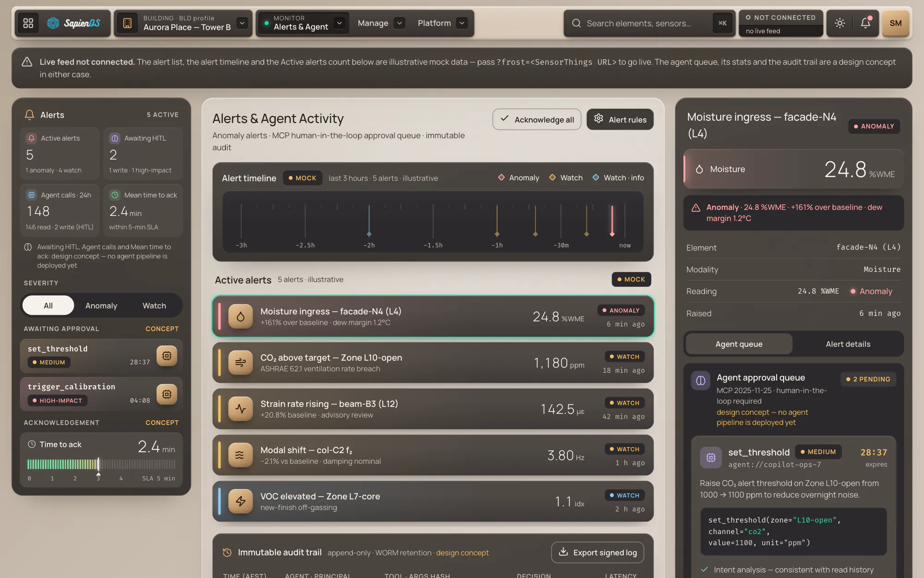This screenshot has width=924, height=578.
Task: Select the Anomaly severity filter
Action: [101, 305]
